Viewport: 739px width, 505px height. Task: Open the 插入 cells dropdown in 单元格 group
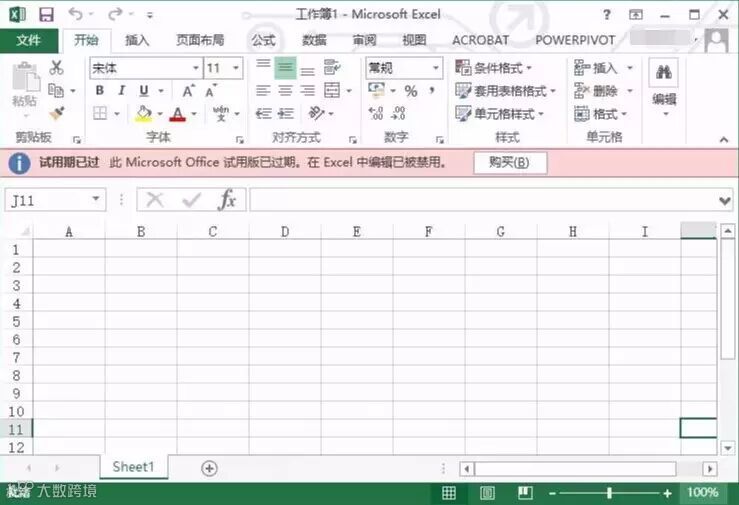click(x=630, y=68)
